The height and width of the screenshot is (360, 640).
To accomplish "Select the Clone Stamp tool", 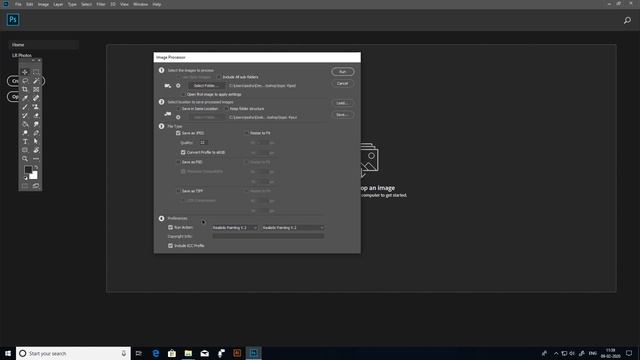I will point(36,107).
